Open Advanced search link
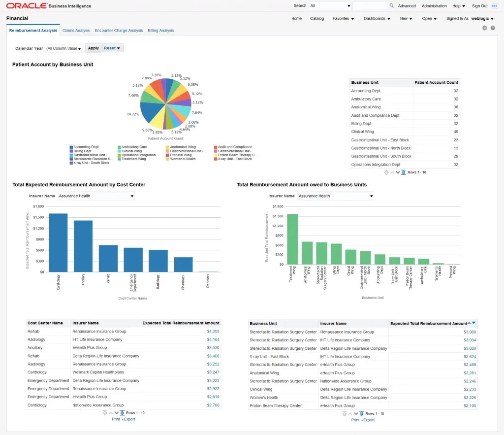 pyautogui.click(x=407, y=6)
